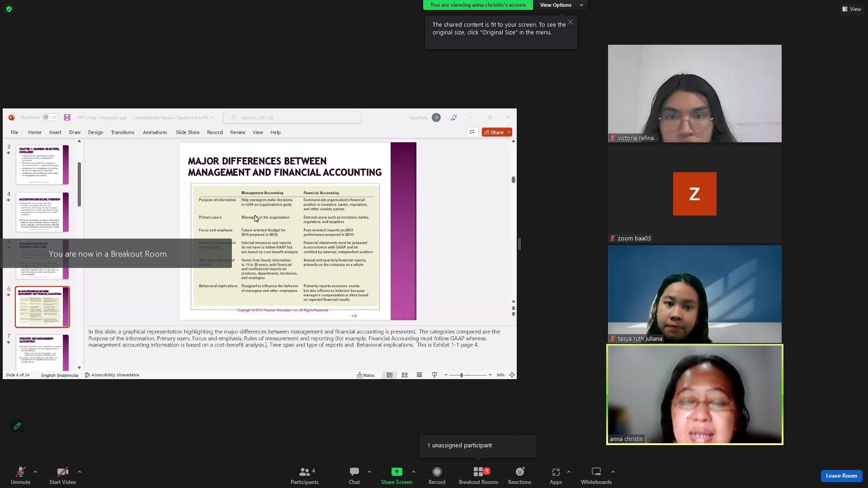Select slide 7 thumbnail

[x=42, y=352]
